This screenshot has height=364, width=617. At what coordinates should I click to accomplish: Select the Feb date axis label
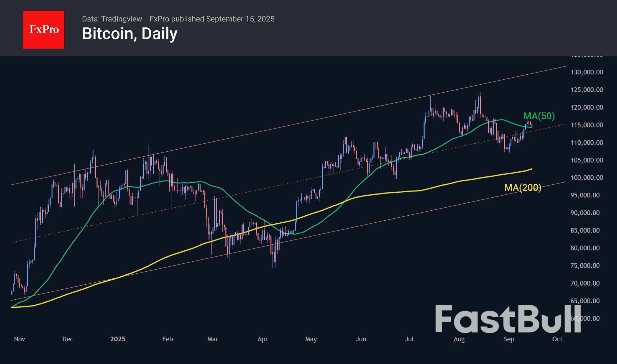(168, 339)
